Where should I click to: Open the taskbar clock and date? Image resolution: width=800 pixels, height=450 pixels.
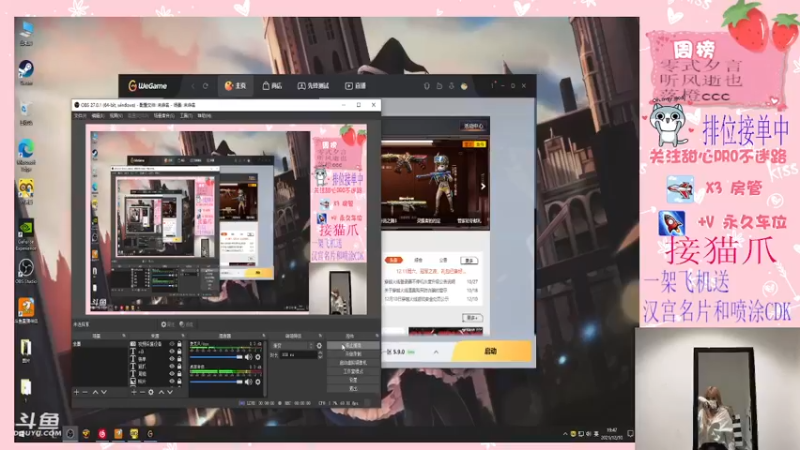pyautogui.click(x=611, y=434)
